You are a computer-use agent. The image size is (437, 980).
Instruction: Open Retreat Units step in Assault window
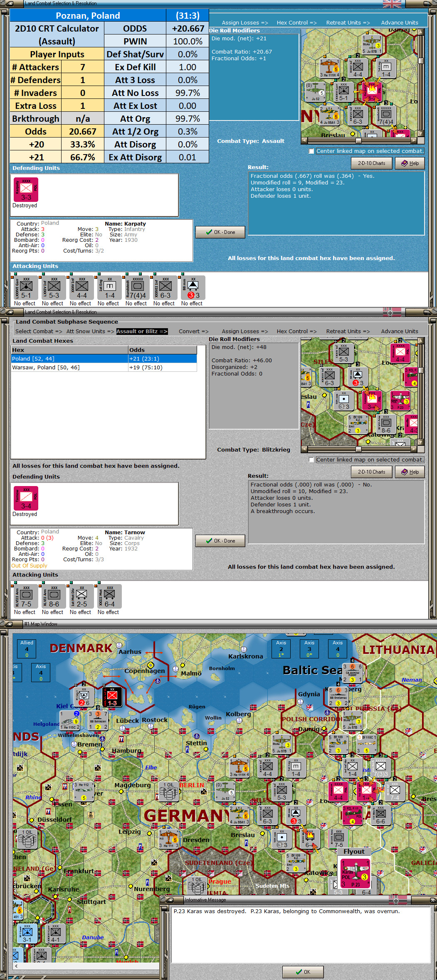[348, 22]
